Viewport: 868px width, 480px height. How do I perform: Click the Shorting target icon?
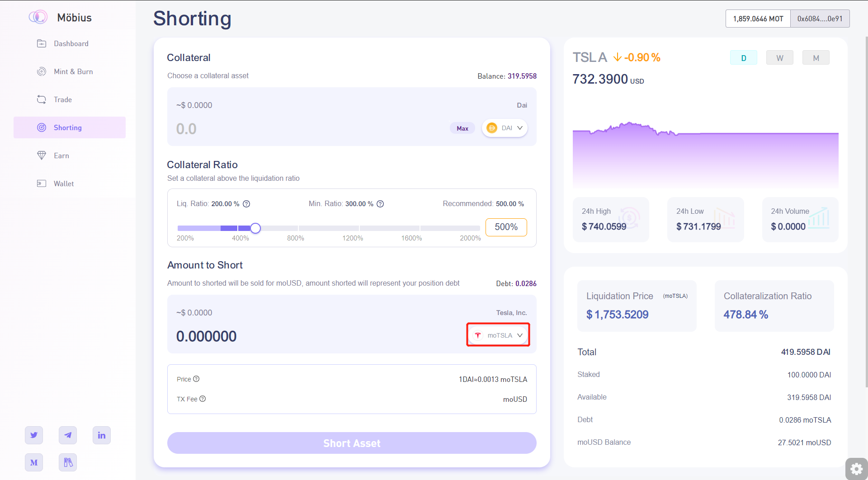click(42, 127)
